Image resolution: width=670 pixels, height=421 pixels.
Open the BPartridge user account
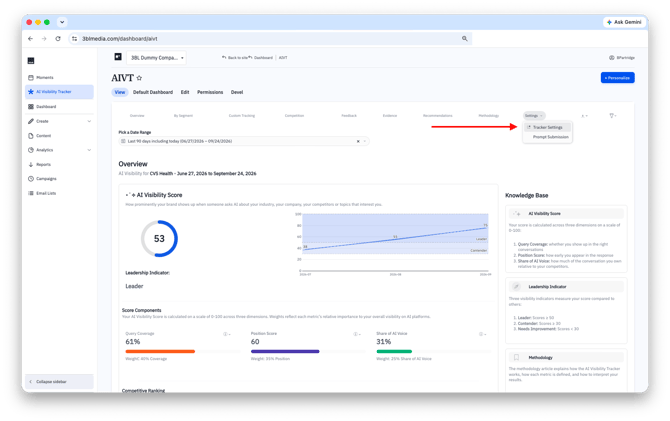click(x=622, y=58)
